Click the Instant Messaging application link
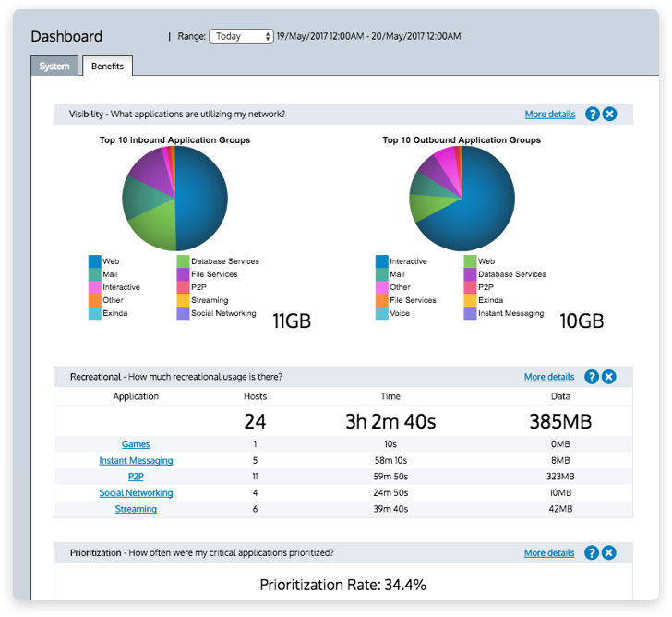Screen dimensions: 672x617 tap(136, 460)
